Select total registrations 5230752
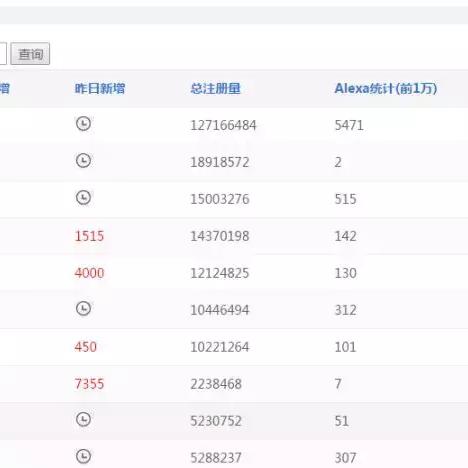Image resolution: width=468 pixels, height=468 pixels. pos(216,421)
